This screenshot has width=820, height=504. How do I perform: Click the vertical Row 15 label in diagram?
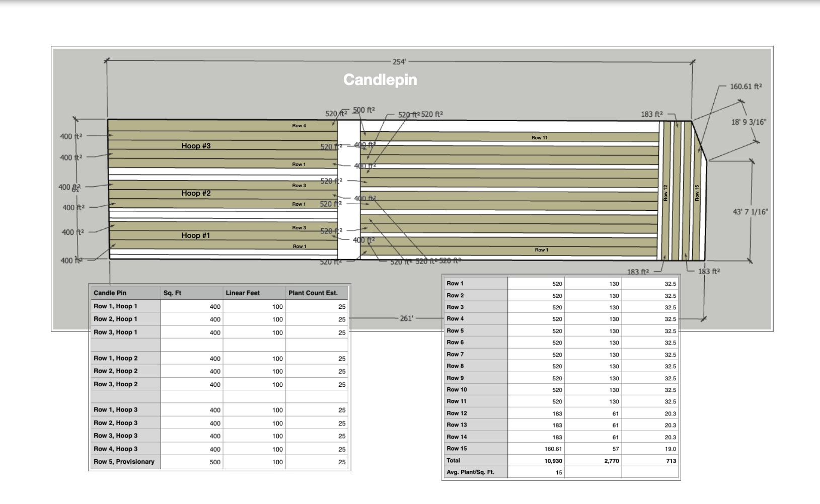click(697, 193)
